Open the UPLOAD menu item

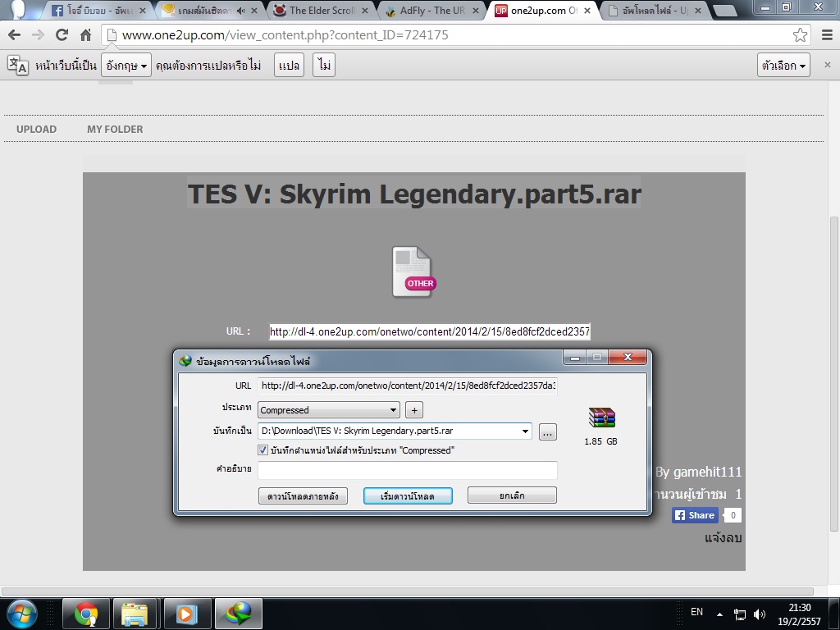pos(36,129)
